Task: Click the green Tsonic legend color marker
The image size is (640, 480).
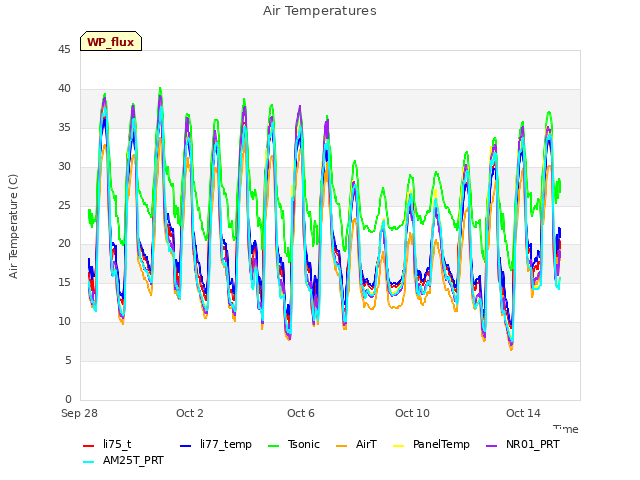Action: click(x=273, y=446)
